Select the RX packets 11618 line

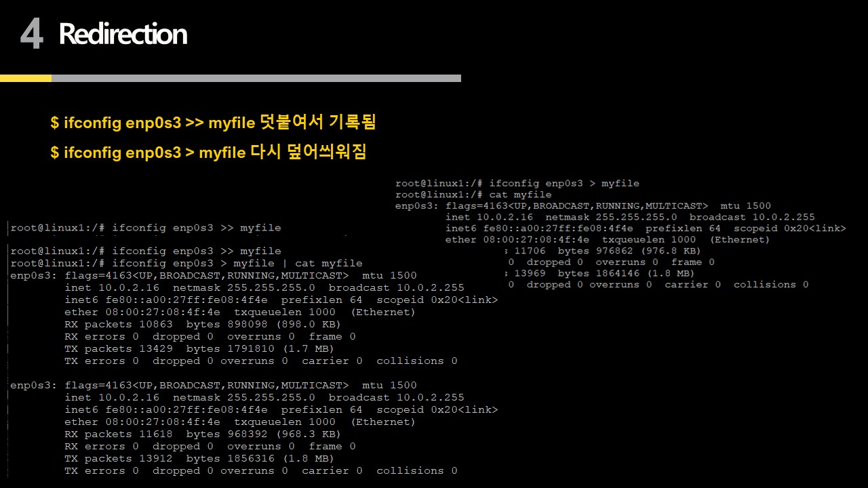coord(202,434)
